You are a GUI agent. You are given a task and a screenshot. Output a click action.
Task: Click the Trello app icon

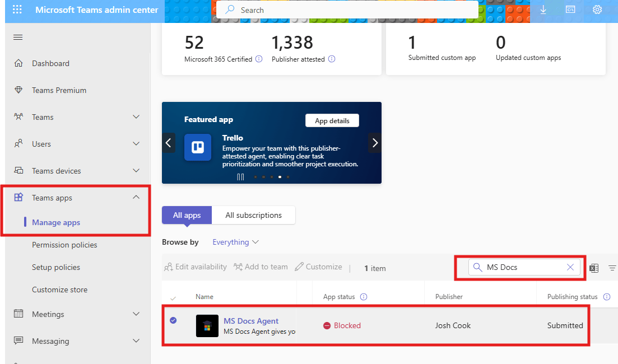(x=198, y=147)
